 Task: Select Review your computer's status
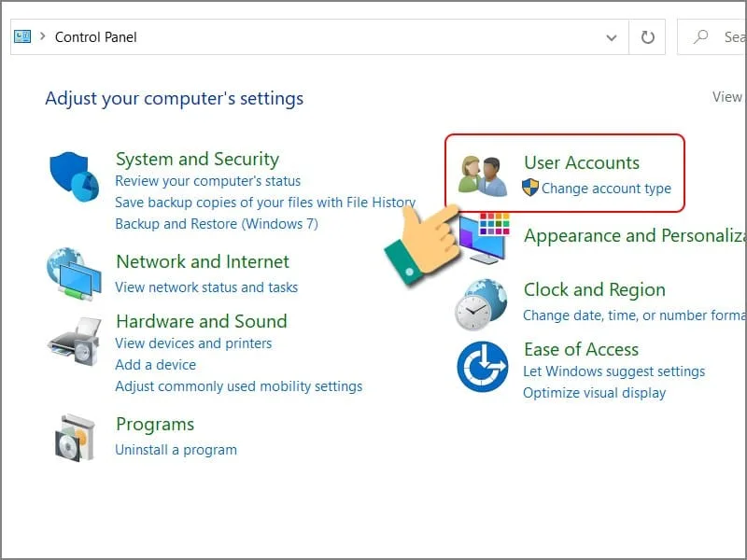(x=207, y=181)
